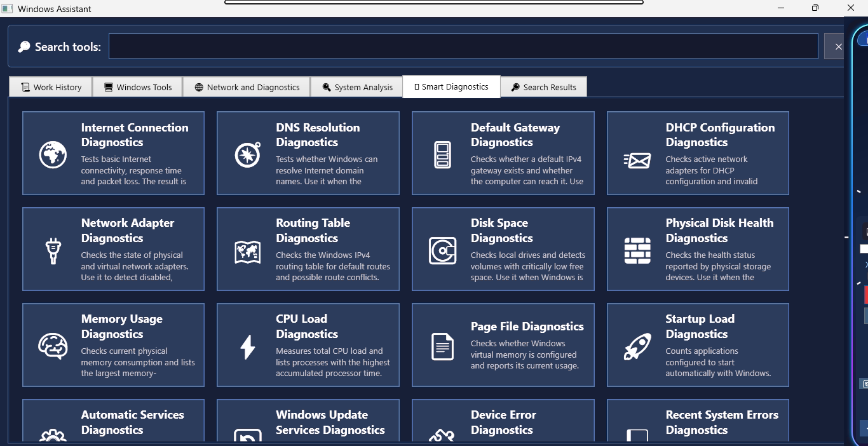This screenshot has width=868, height=446.
Task: Click the description 'Counts applications configured to start automatically'
Action: pos(718,362)
